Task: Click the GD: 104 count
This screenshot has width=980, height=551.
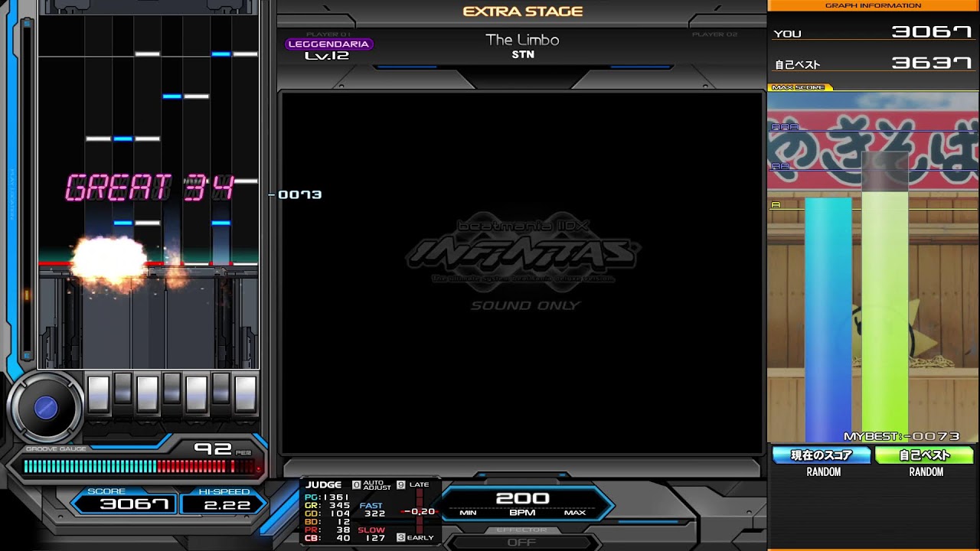Action: coord(328,514)
